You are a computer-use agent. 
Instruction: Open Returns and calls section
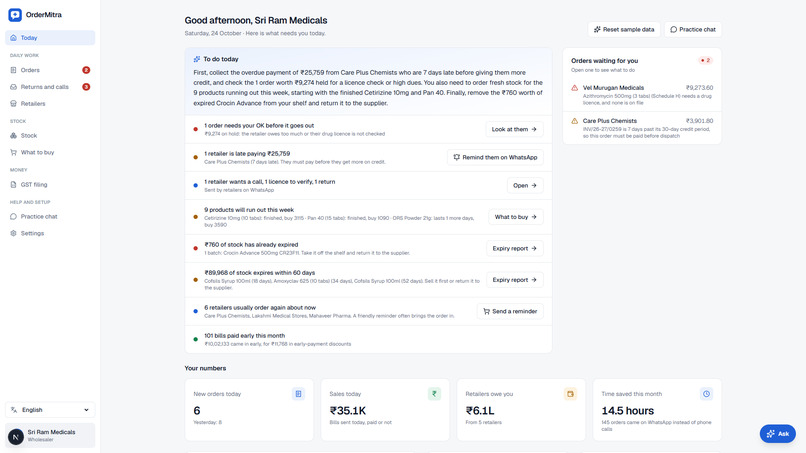point(50,87)
